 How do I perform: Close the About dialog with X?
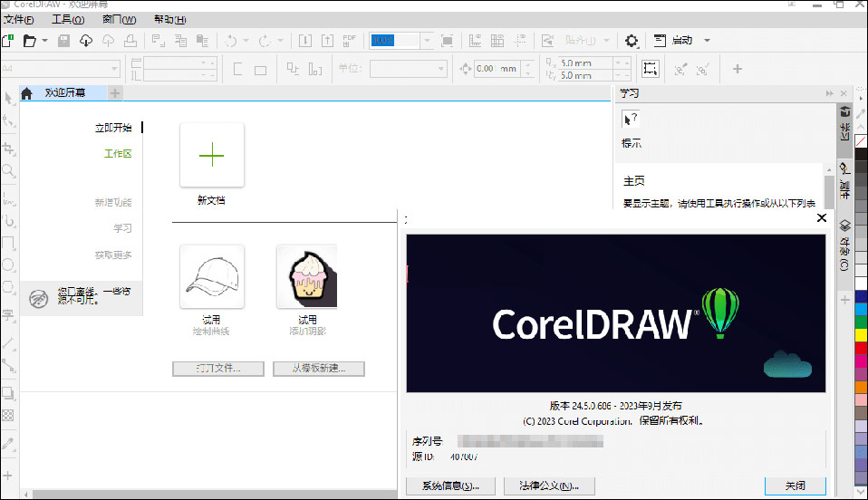pyautogui.click(x=822, y=218)
